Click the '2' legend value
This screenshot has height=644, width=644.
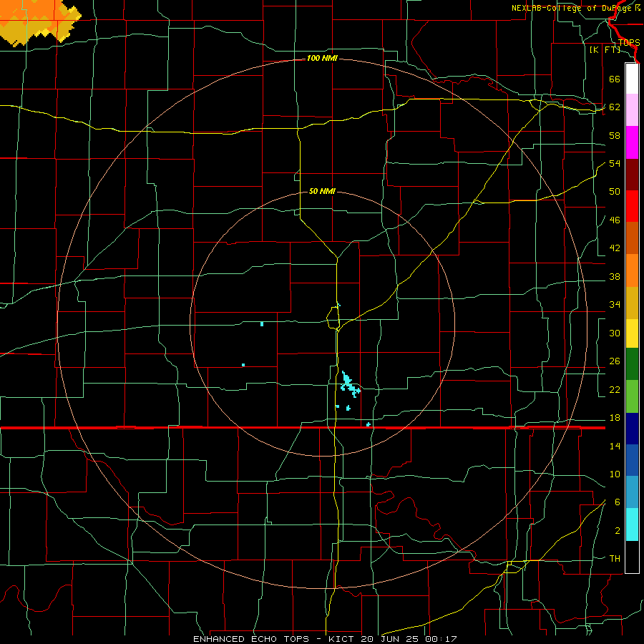[617, 531]
